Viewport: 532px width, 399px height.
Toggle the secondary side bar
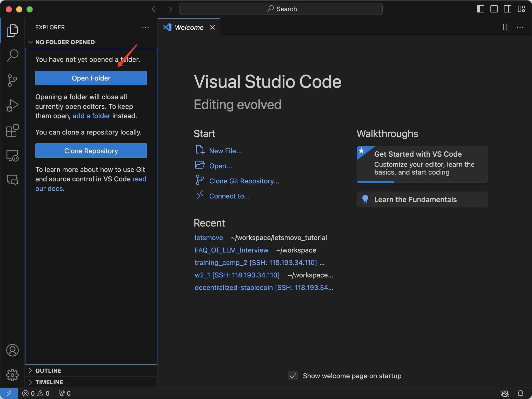coord(508,9)
